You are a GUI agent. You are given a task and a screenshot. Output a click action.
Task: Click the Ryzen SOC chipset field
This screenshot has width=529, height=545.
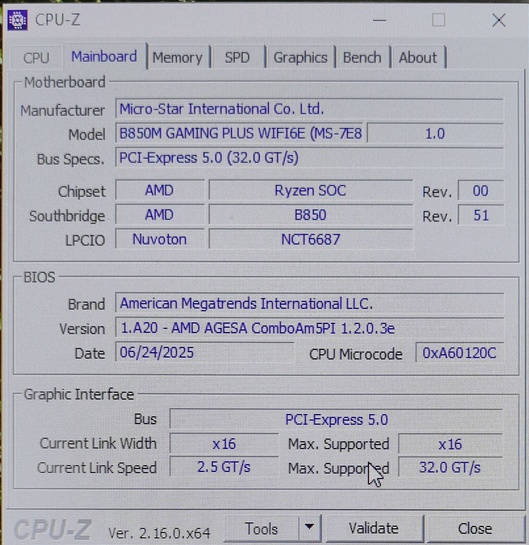click(x=310, y=190)
